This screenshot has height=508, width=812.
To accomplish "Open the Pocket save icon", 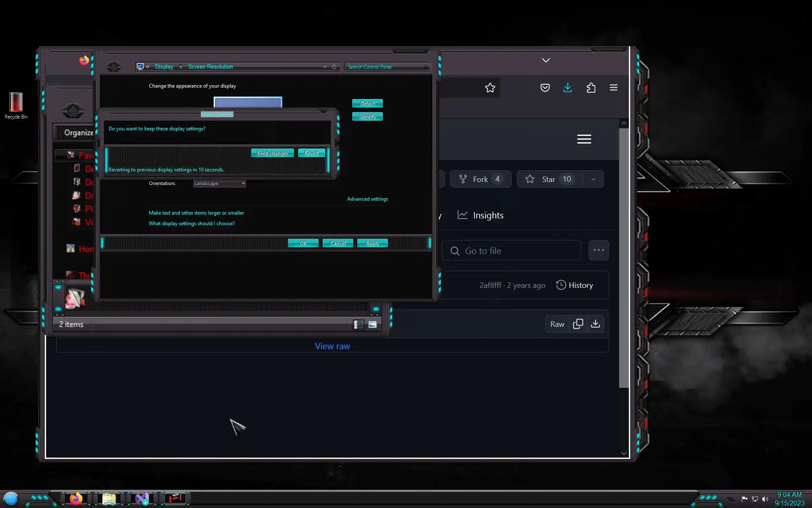I will click(x=545, y=88).
